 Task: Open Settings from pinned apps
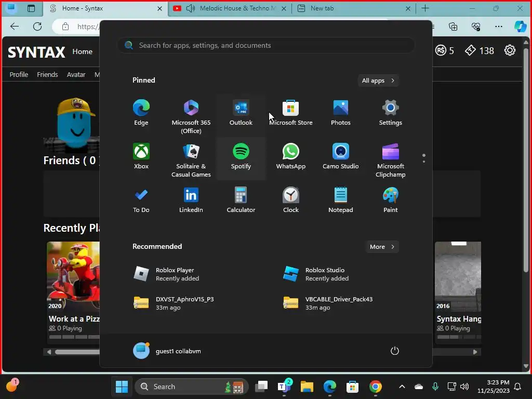pos(391,113)
